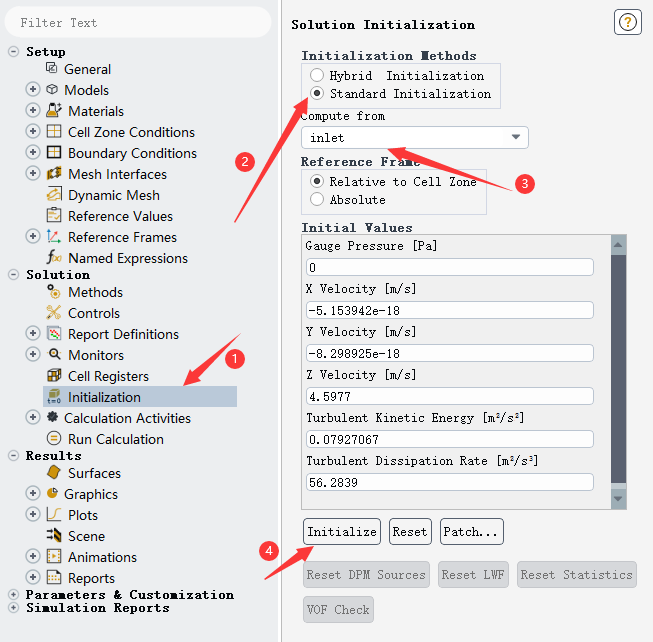
Task: Click the General tree icon
Action: pos(52,69)
